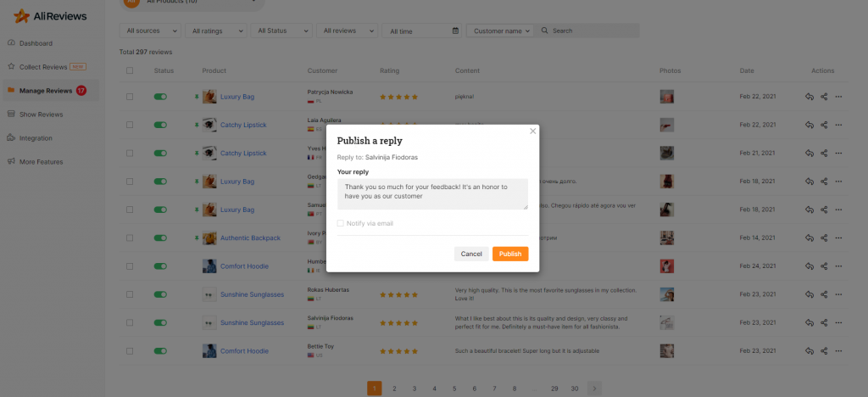This screenshot has height=397, width=868.
Task: Open the All Status dropdown
Action: coord(281,31)
